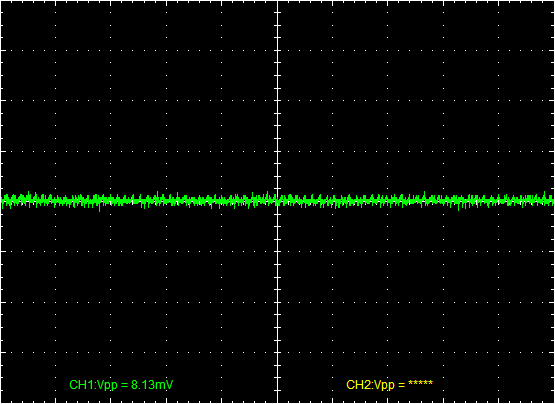Select the 8.13mV value text
This screenshot has width=555, height=404.
tap(152, 385)
